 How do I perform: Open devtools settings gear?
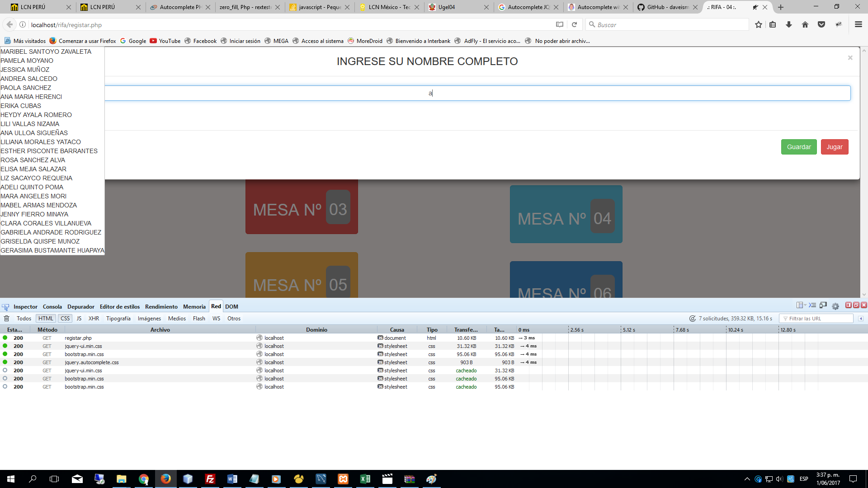point(835,306)
